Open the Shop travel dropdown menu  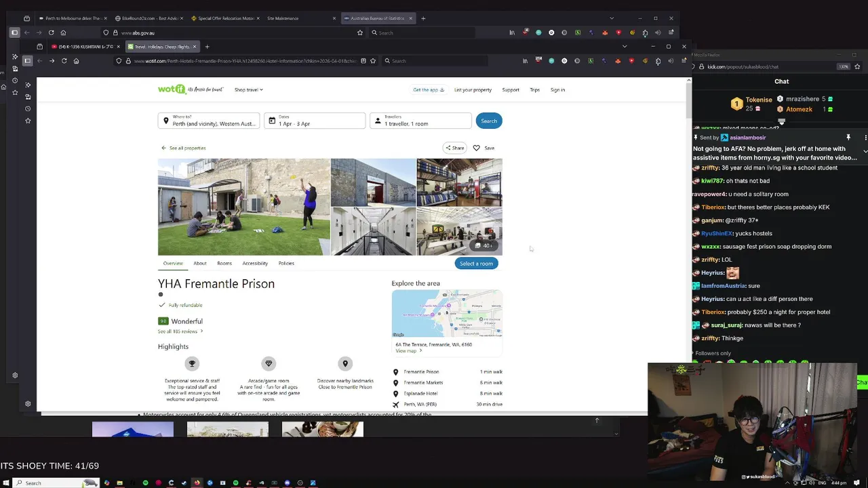click(249, 89)
